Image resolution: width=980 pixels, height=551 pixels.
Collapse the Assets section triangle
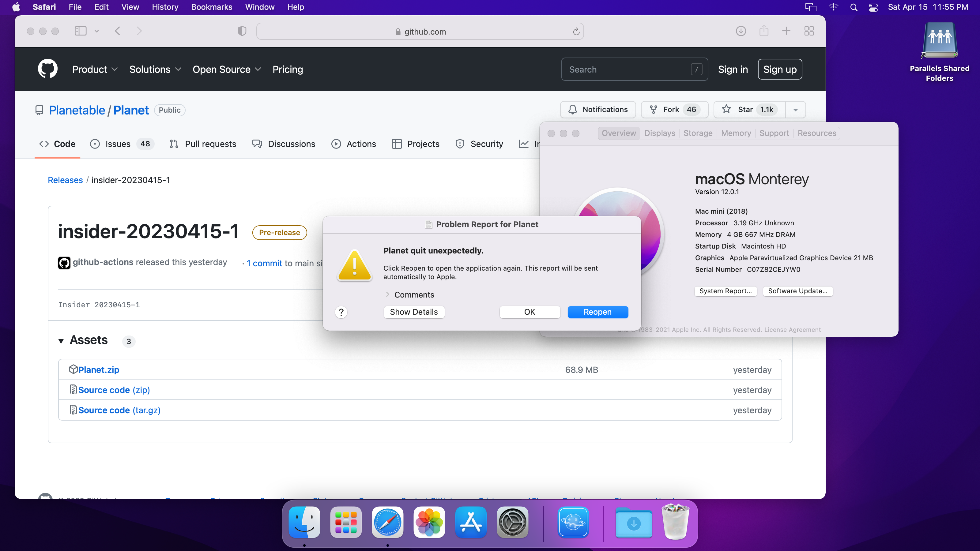pos(61,341)
